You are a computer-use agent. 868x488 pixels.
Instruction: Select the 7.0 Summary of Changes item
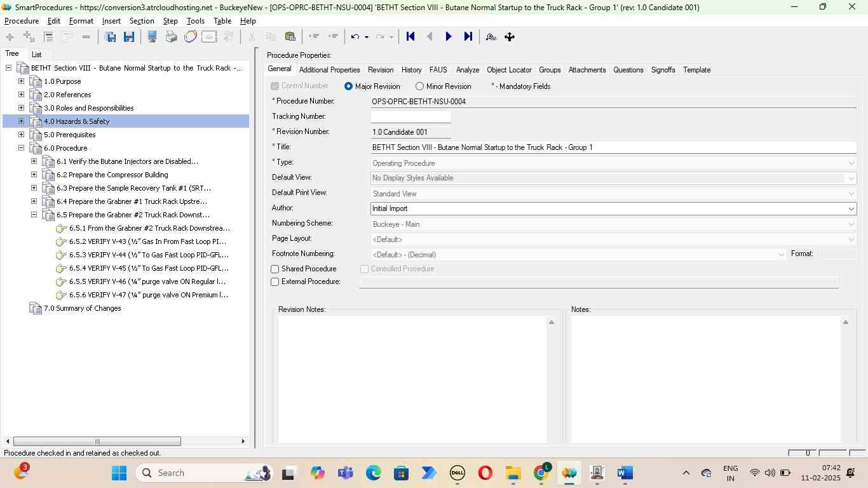click(x=82, y=308)
